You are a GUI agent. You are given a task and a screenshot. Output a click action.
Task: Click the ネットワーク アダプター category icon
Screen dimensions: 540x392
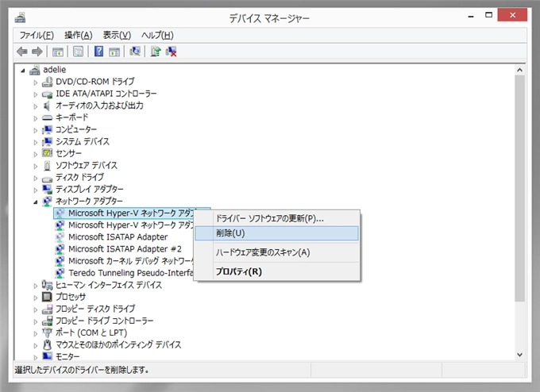point(47,201)
